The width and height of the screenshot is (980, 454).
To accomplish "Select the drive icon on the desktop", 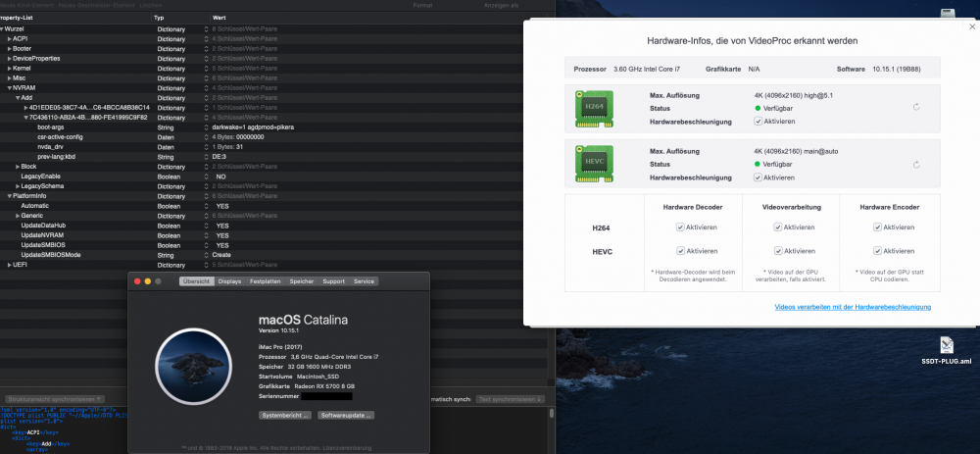I will coord(948,13).
